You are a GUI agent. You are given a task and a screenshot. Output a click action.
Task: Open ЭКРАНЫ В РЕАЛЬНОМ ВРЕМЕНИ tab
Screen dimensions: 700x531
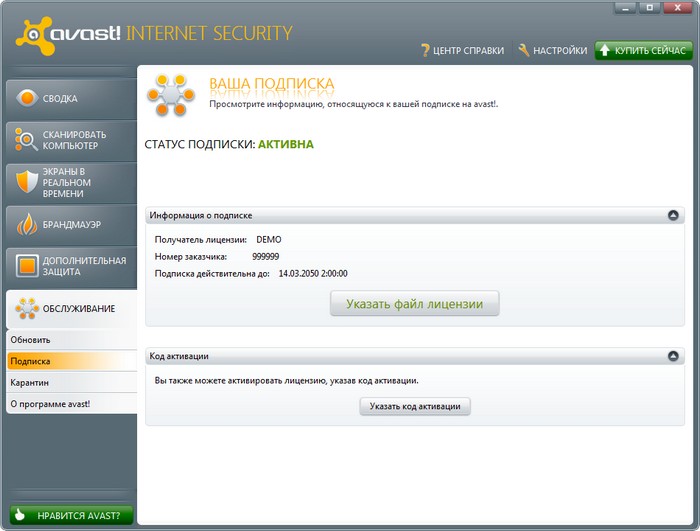coord(71,183)
